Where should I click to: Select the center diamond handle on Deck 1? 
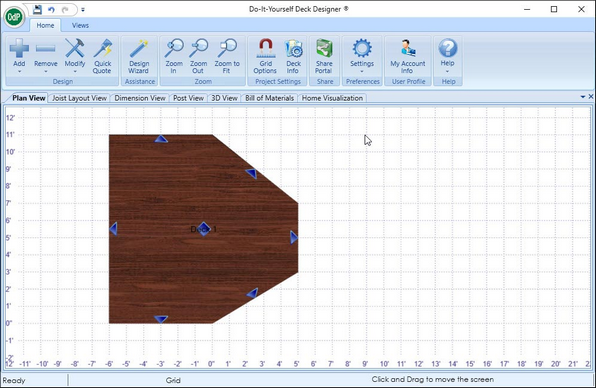(204, 229)
